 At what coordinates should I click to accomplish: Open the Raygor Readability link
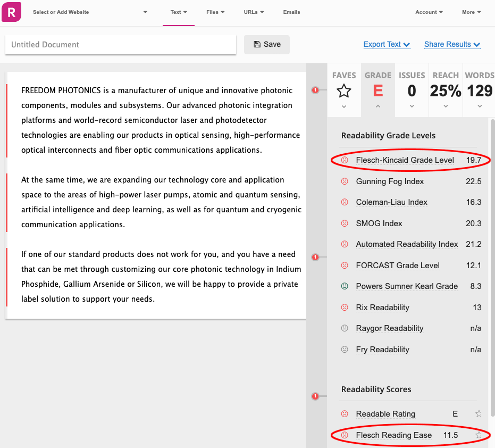(x=390, y=329)
